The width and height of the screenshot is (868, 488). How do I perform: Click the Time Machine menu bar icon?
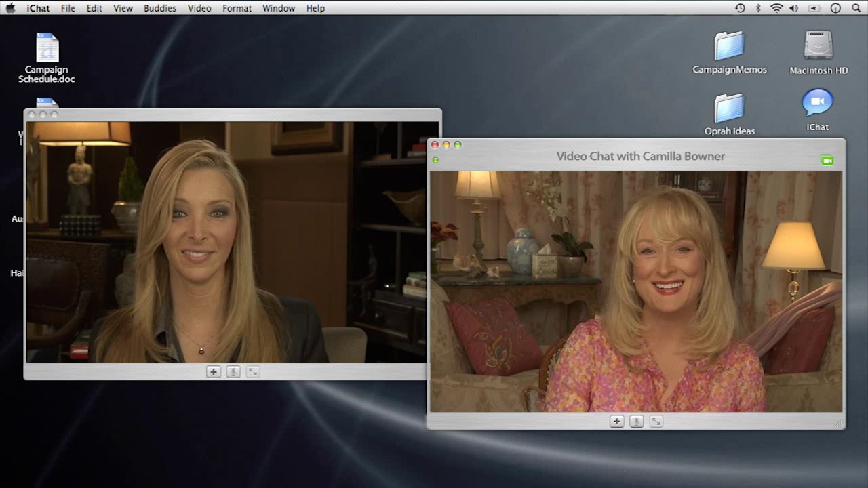740,8
